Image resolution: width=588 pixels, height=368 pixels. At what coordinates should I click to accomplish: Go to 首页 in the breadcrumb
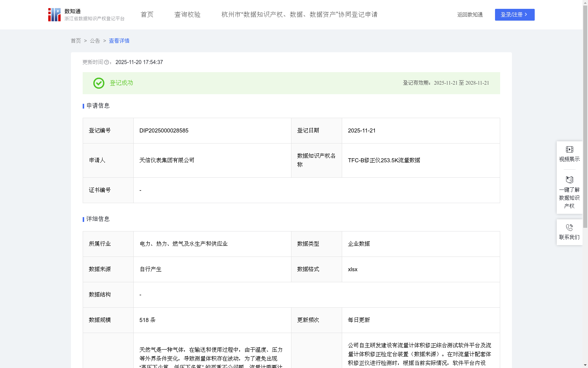pos(76,41)
